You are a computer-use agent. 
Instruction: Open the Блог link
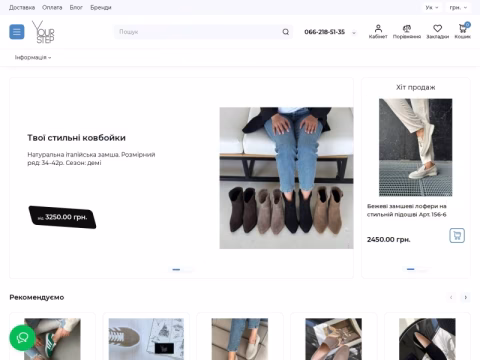click(76, 7)
